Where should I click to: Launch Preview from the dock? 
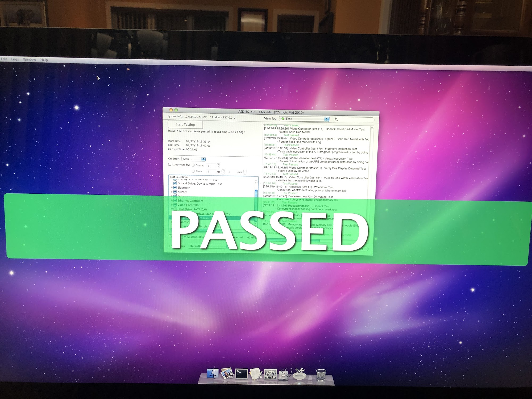227,373
